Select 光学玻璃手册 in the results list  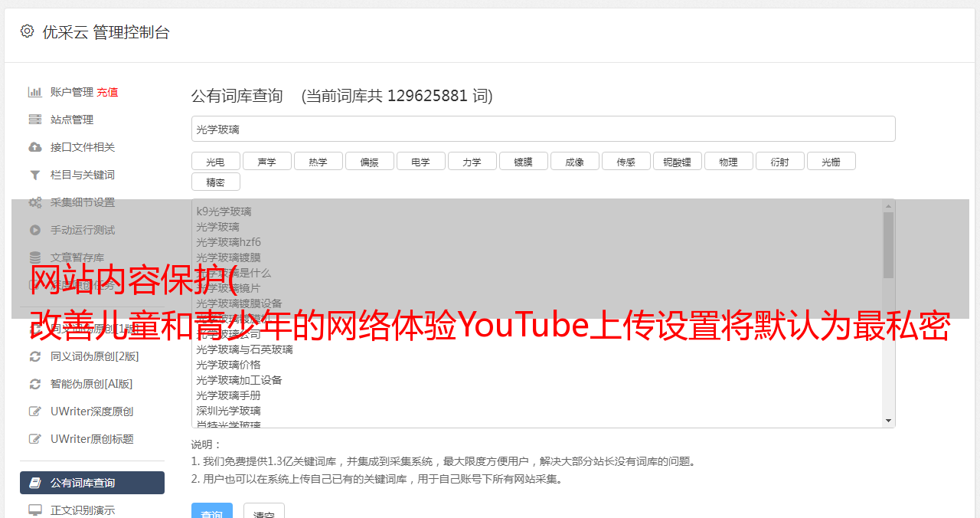[x=228, y=395]
